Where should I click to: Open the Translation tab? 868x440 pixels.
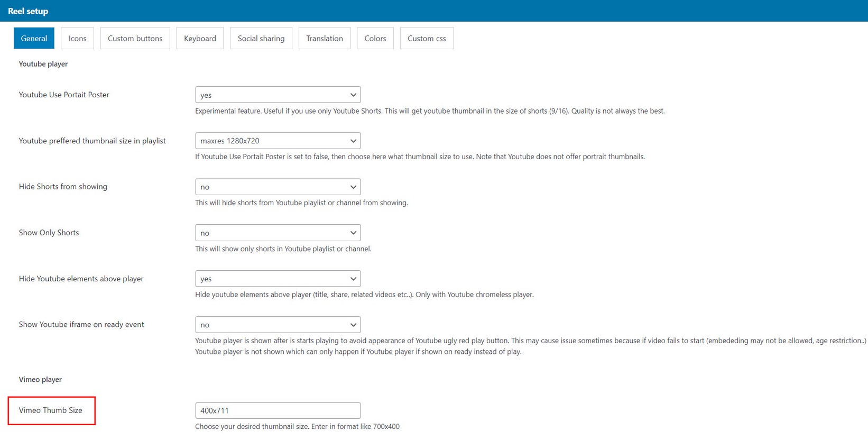tap(324, 38)
